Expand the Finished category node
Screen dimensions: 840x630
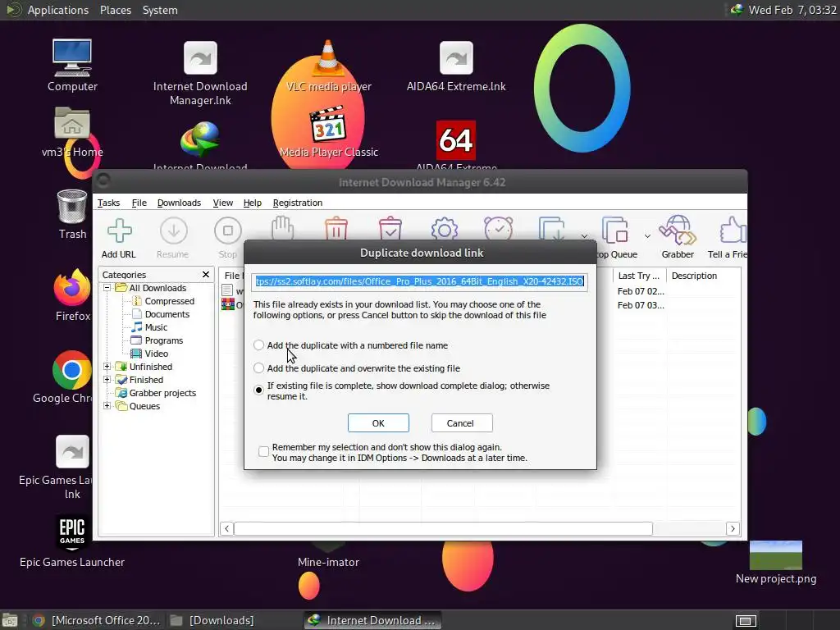(x=107, y=380)
